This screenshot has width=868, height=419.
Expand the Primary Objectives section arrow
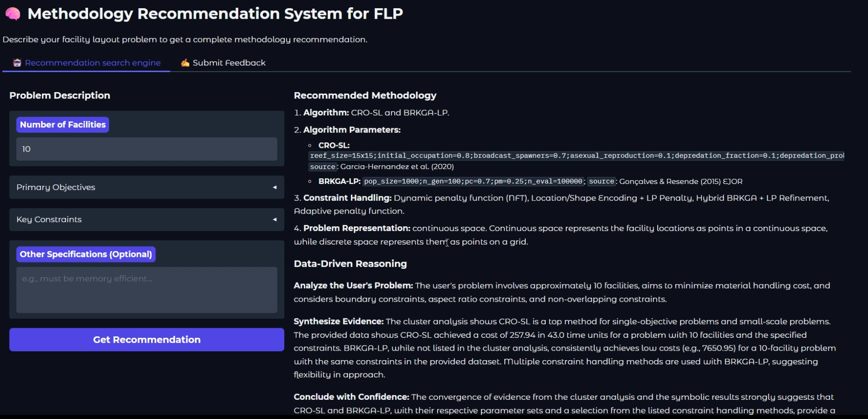point(274,187)
